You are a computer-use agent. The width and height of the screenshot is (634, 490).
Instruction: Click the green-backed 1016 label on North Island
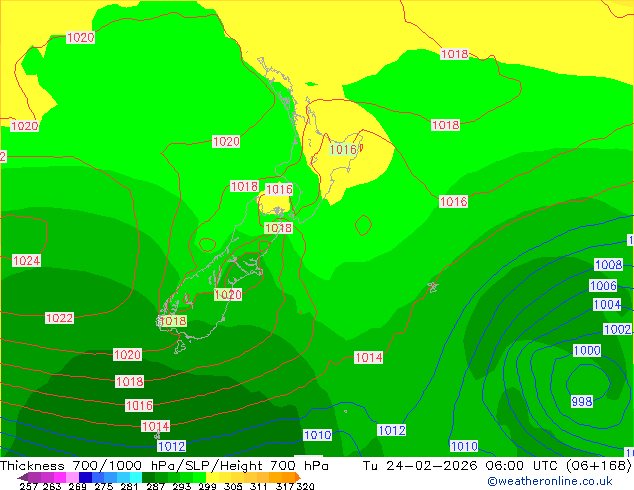point(343,150)
